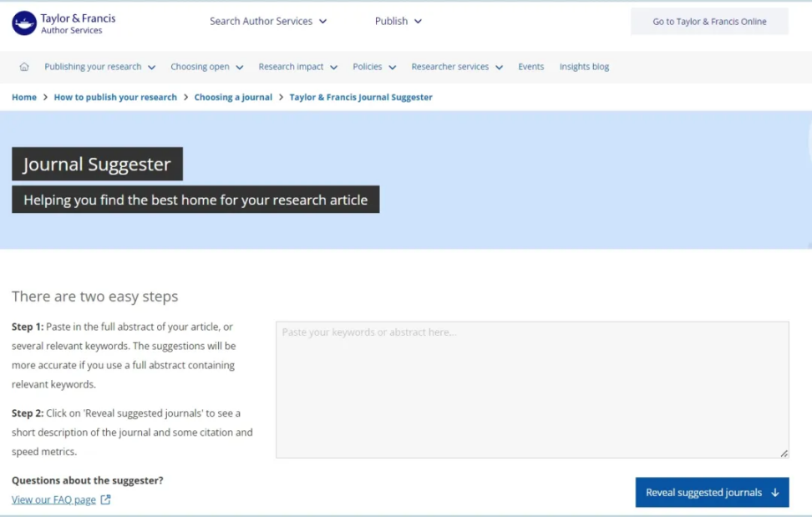Screen dimensions: 812x517
Task: Expand the Publish dropdown menu
Action: click(x=398, y=21)
